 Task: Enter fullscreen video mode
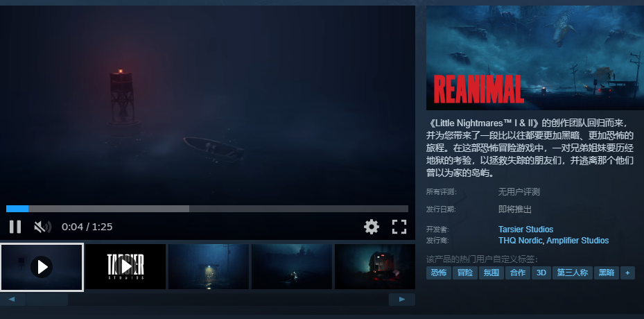(x=399, y=227)
